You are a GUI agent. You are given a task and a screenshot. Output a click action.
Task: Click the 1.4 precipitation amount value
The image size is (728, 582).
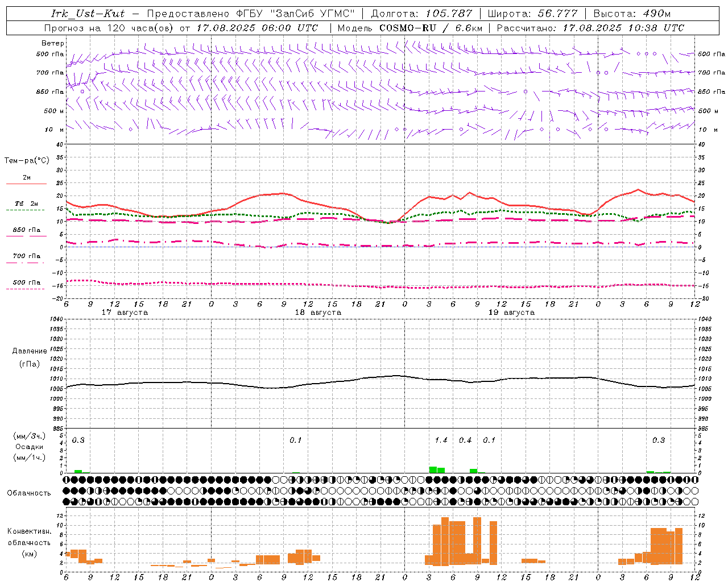click(441, 440)
